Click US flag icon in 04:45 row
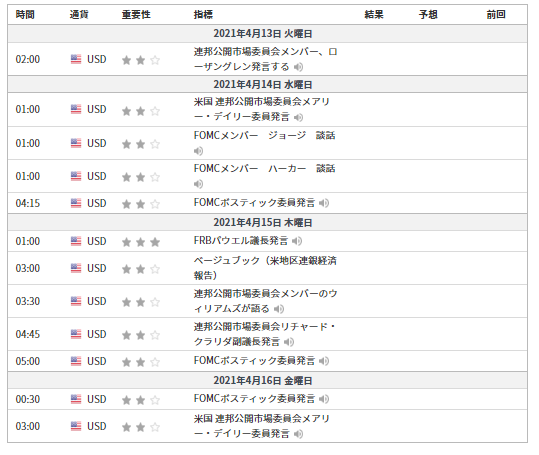 coord(76,334)
